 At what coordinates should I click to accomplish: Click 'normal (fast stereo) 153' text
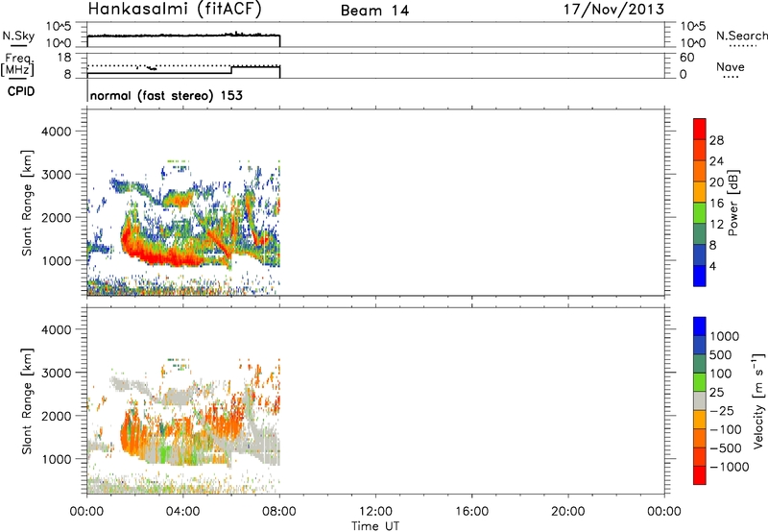tap(166, 95)
